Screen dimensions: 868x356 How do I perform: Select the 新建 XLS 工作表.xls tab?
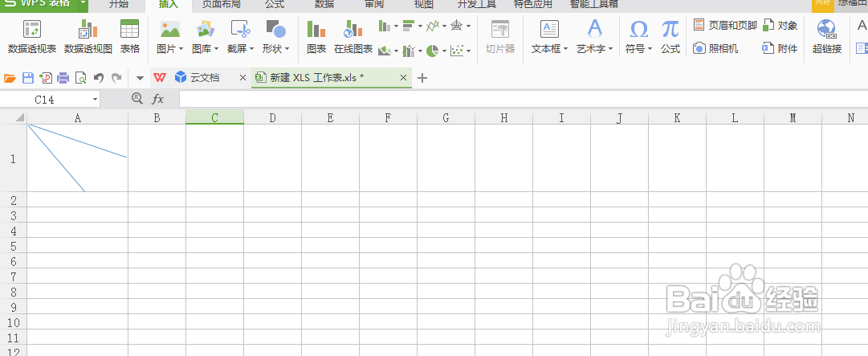coord(316,77)
